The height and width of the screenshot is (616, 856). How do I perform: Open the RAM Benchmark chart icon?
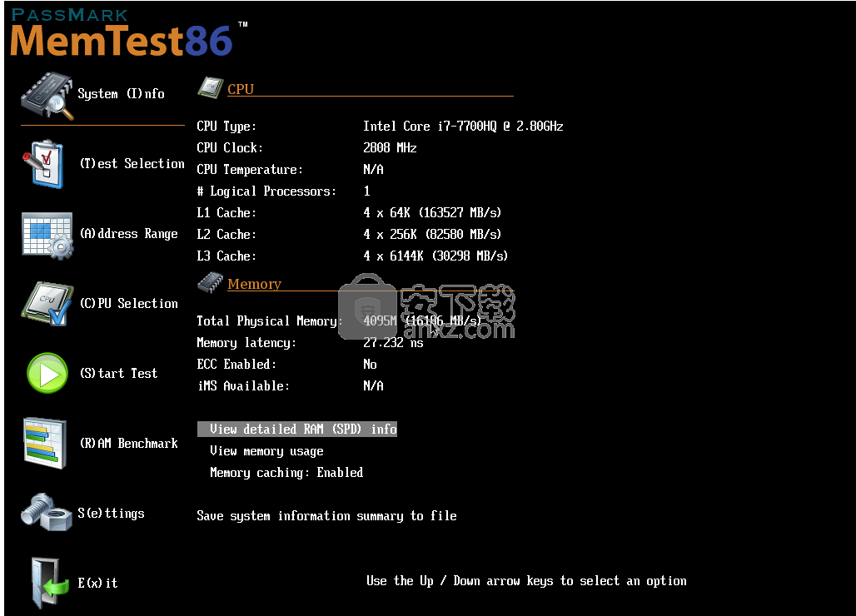pos(45,444)
